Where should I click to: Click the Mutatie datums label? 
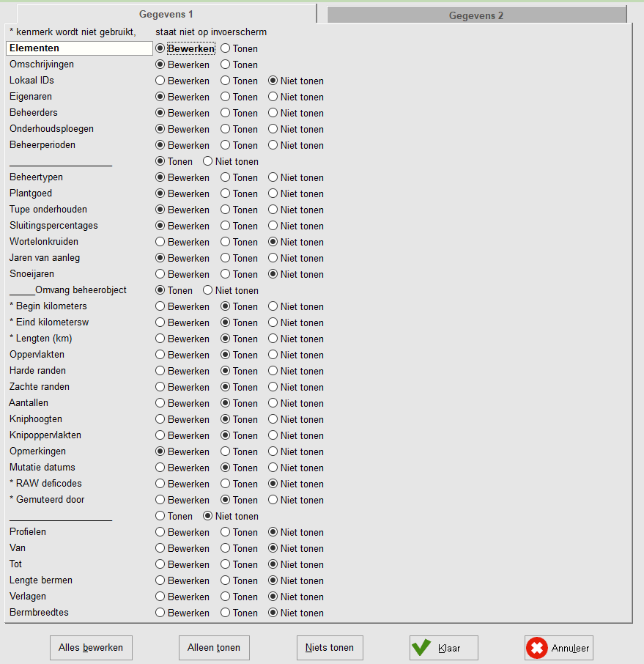coord(42,467)
